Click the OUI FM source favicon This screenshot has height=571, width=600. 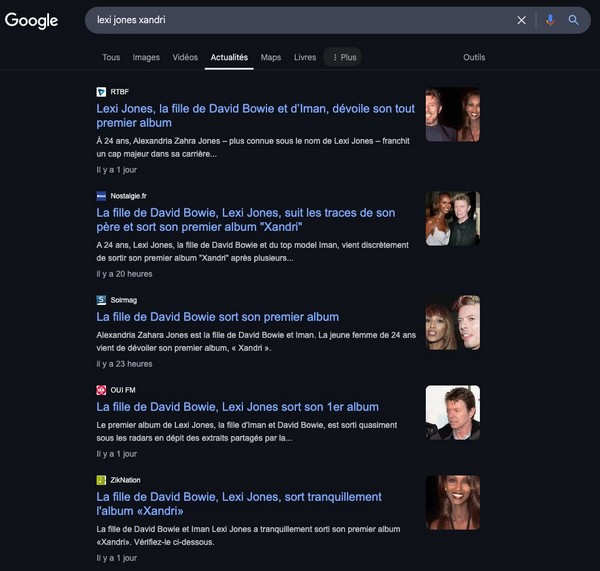pos(101,390)
